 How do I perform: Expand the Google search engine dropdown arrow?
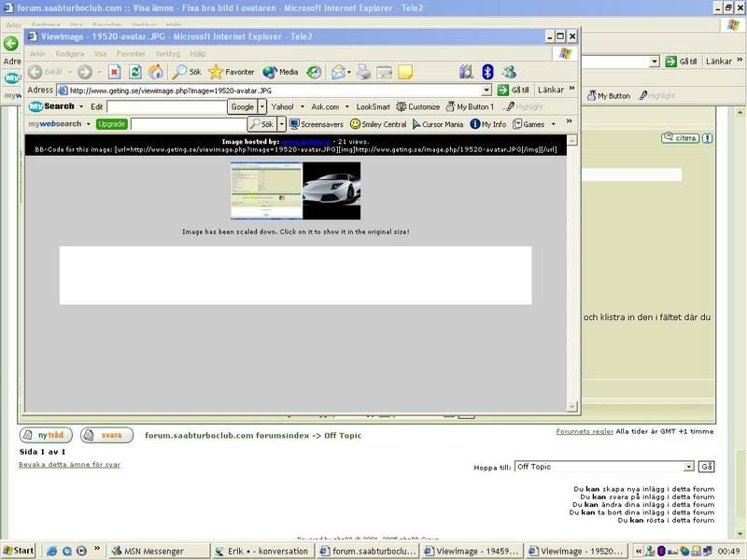pos(262,107)
